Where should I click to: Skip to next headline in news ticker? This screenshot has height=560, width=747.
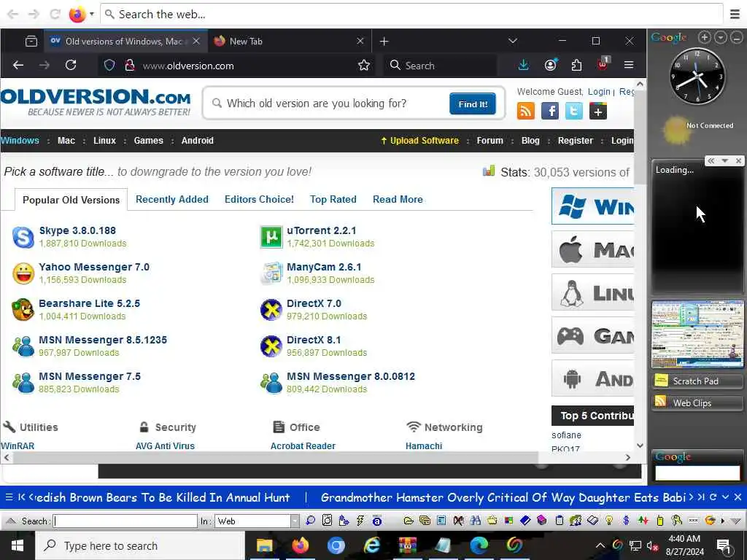click(x=691, y=497)
